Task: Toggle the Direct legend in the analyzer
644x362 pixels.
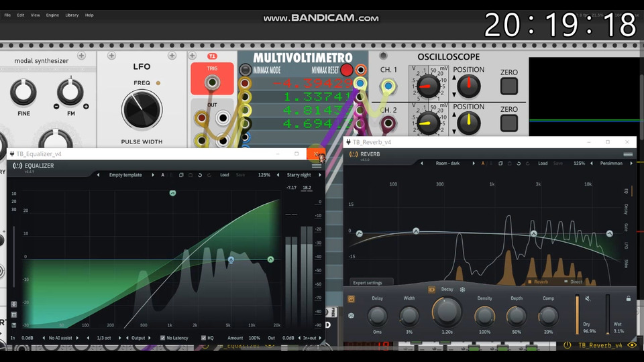Action: 573,282
